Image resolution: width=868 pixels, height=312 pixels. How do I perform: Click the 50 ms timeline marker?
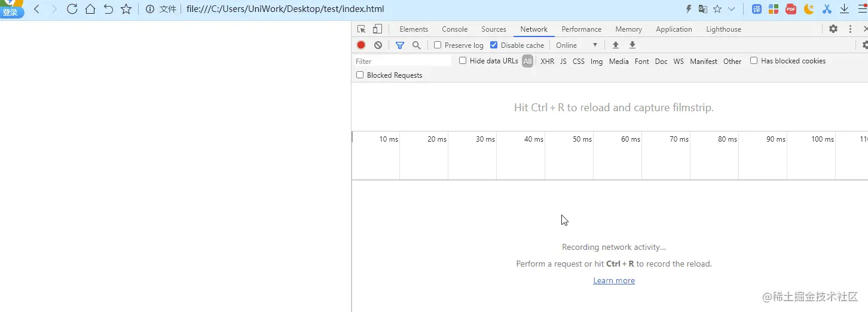(x=582, y=139)
